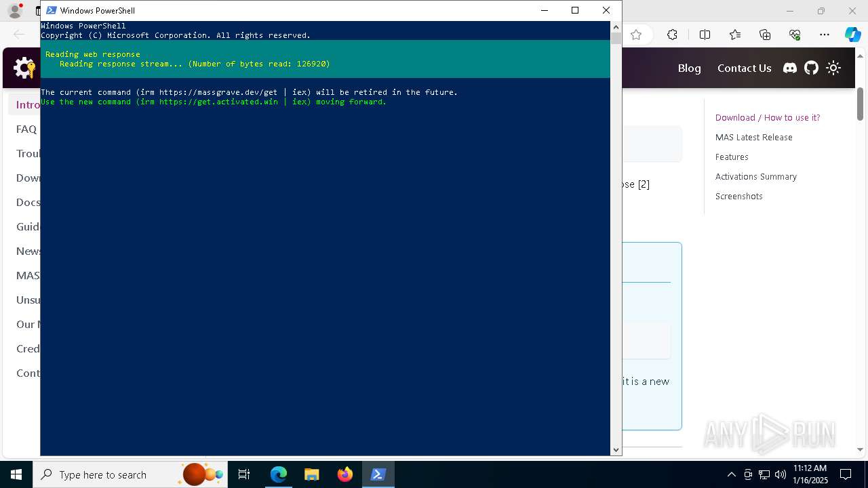Go to Download / How to use it?
This screenshot has height=488, width=868.
[x=768, y=117]
